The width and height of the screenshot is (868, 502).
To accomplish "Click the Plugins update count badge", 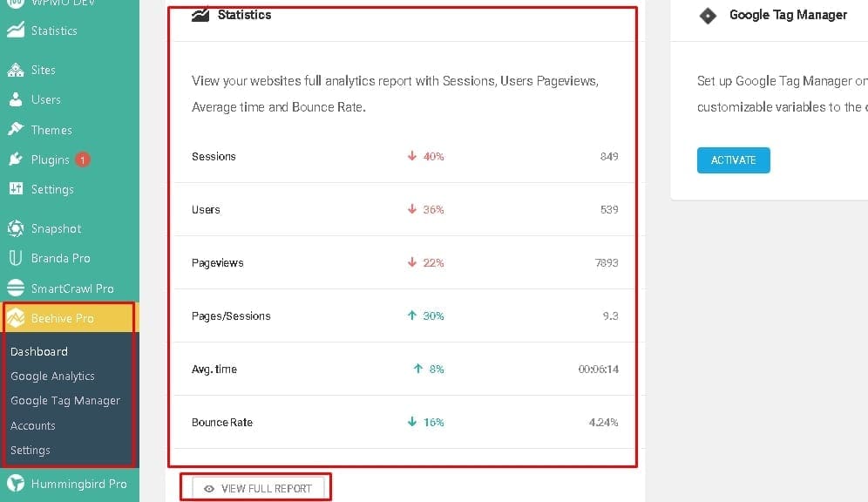I will tap(83, 160).
